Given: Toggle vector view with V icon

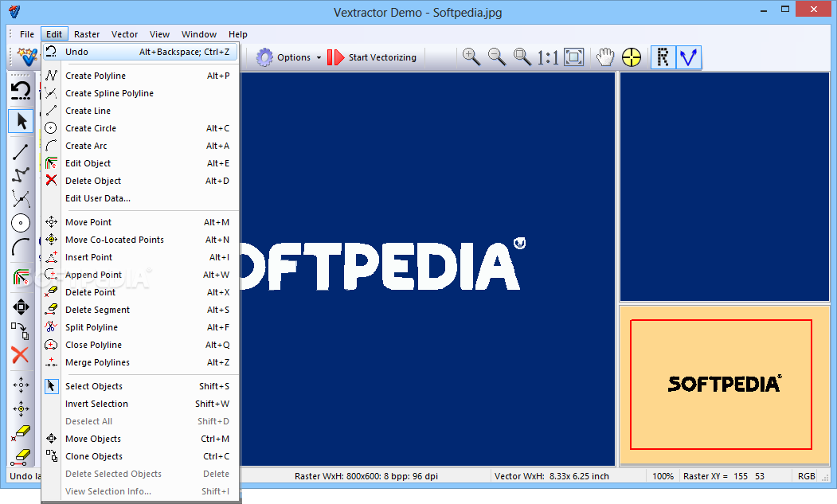Looking at the screenshot, I should click(689, 57).
